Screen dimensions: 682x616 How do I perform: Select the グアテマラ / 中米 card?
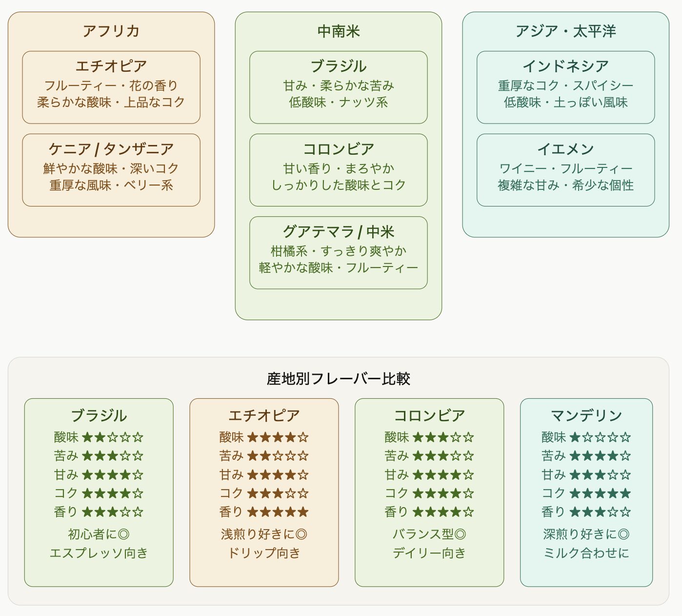[x=339, y=252]
